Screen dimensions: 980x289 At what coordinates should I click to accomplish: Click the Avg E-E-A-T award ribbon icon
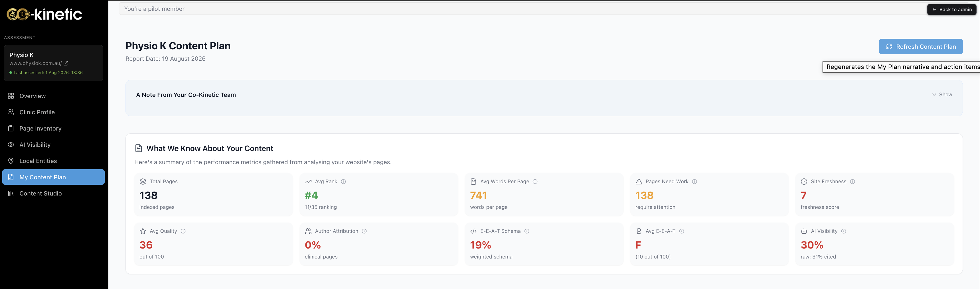click(x=639, y=231)
